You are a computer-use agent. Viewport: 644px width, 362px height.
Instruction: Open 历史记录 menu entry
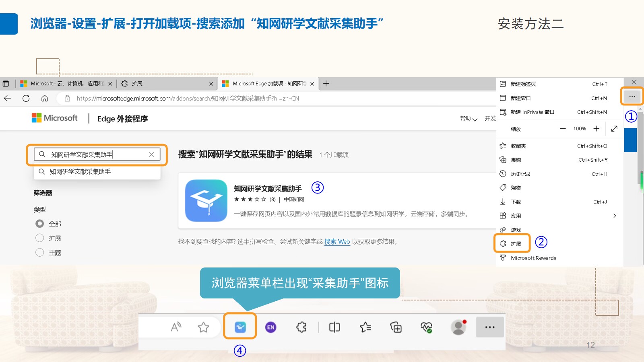point(520,174)
